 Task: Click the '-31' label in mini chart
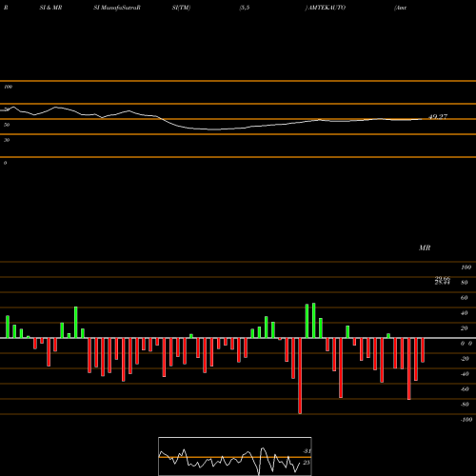(x=307, y=451)
